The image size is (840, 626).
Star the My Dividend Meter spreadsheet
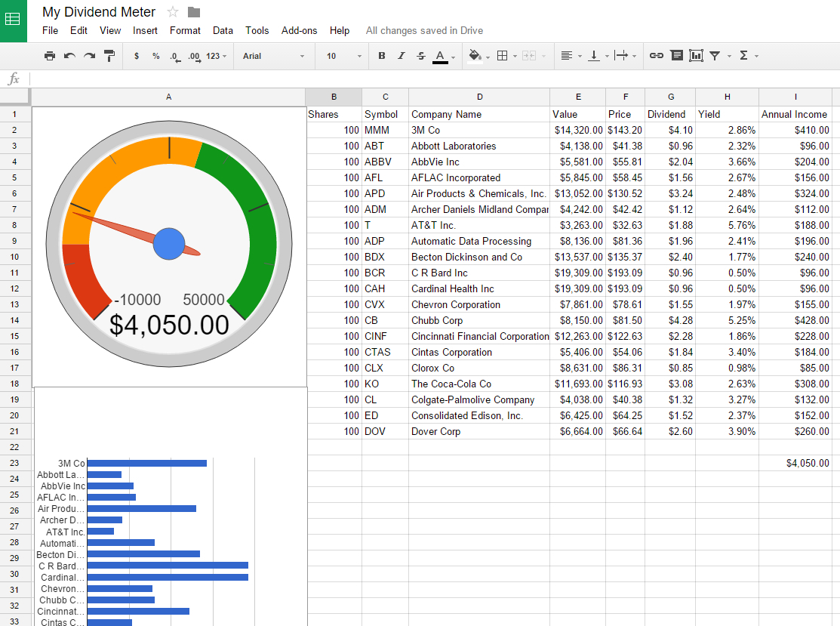pyautogui.click(x=172, y=11)
